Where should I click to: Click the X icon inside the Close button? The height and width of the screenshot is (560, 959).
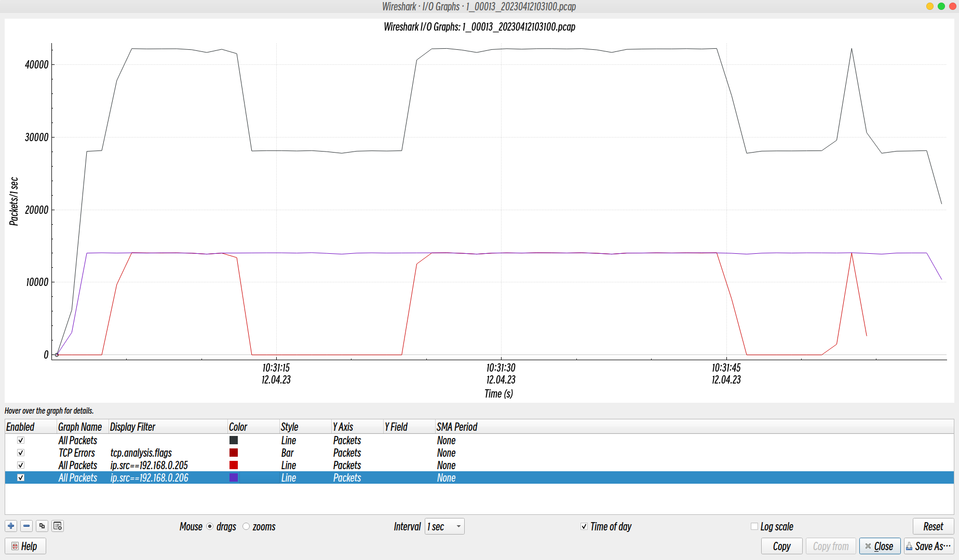click(869, 546)
